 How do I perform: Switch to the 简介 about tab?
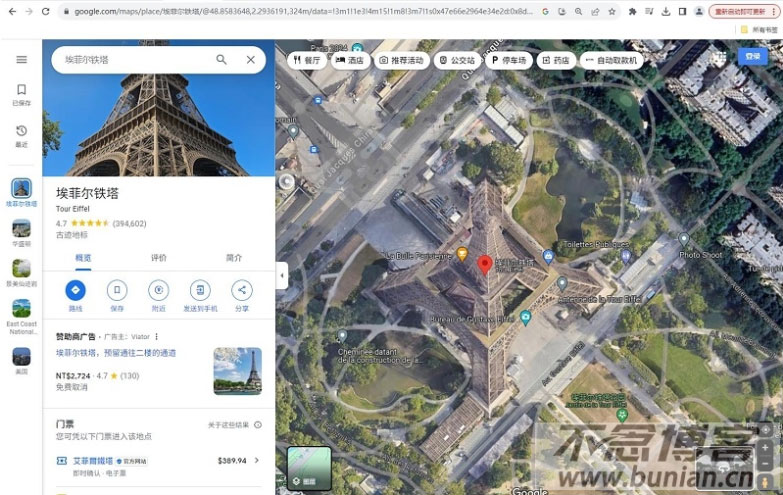[234, 258]
